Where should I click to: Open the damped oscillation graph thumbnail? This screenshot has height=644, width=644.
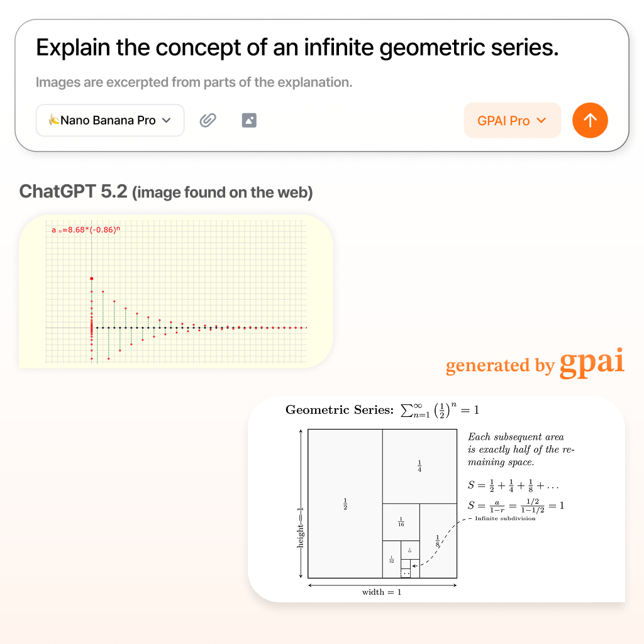[x=176, y=291]
